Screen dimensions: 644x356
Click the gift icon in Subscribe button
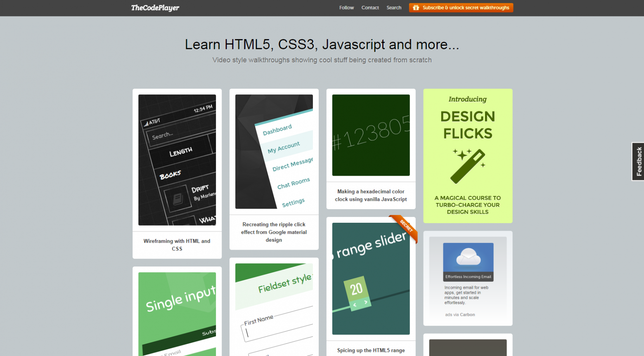pos(416,8)
